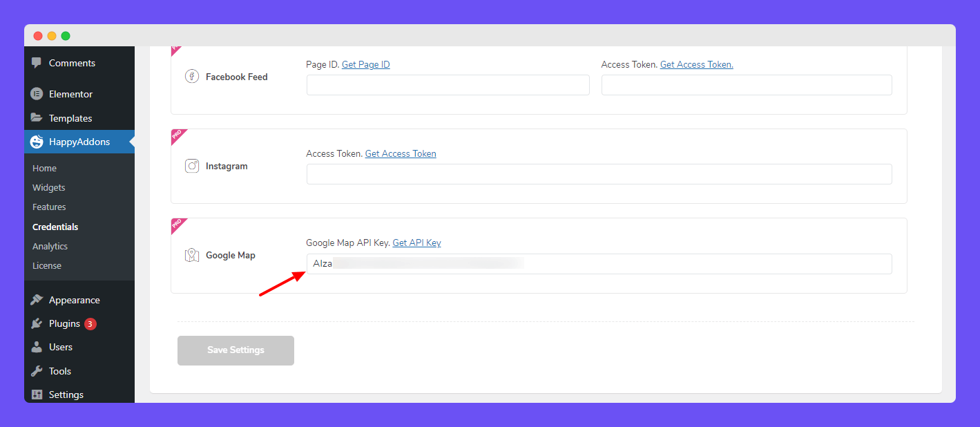Click the HappyAddons smiley icon
980x427 pixels.
36,142
